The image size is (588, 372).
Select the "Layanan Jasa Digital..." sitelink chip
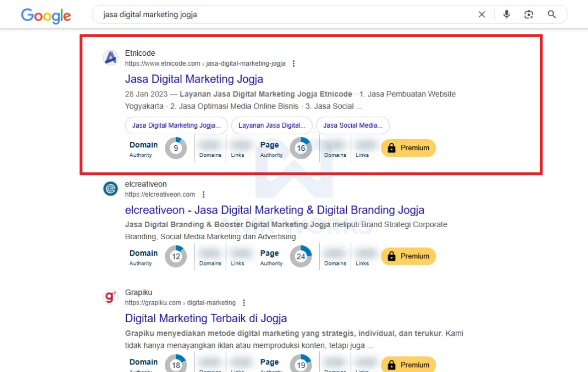[x=271, y=125]
